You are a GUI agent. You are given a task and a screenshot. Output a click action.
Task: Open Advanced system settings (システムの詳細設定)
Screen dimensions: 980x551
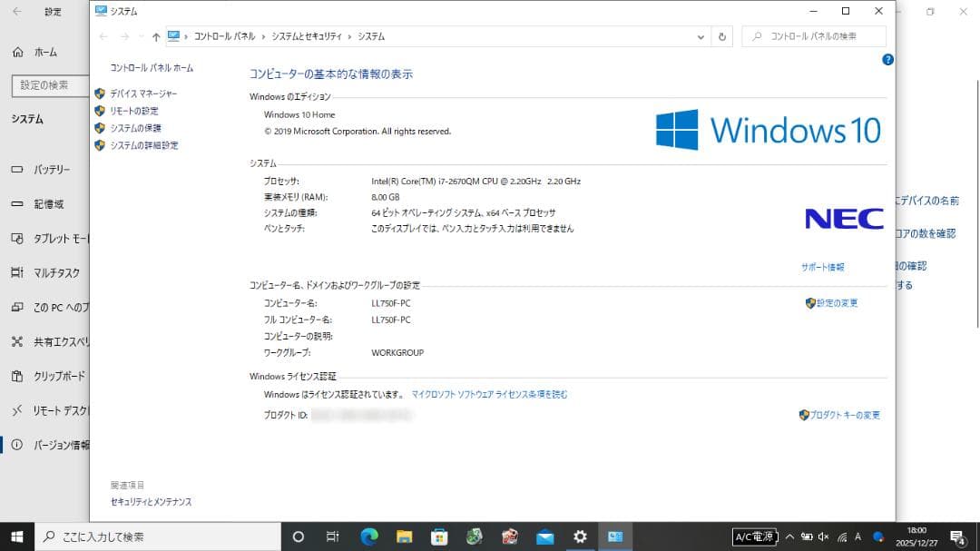tap(143, 145)
